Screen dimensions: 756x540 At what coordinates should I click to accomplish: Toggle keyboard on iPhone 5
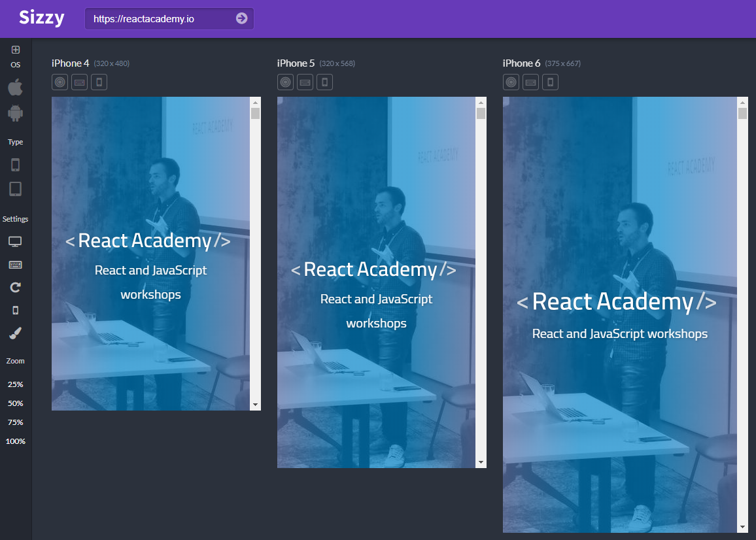click(305, 82)
